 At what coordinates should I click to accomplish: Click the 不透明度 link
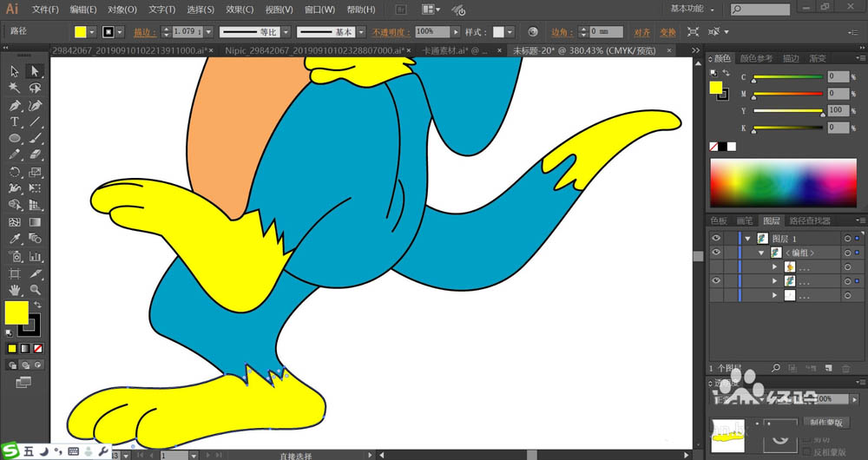(391, 32)
